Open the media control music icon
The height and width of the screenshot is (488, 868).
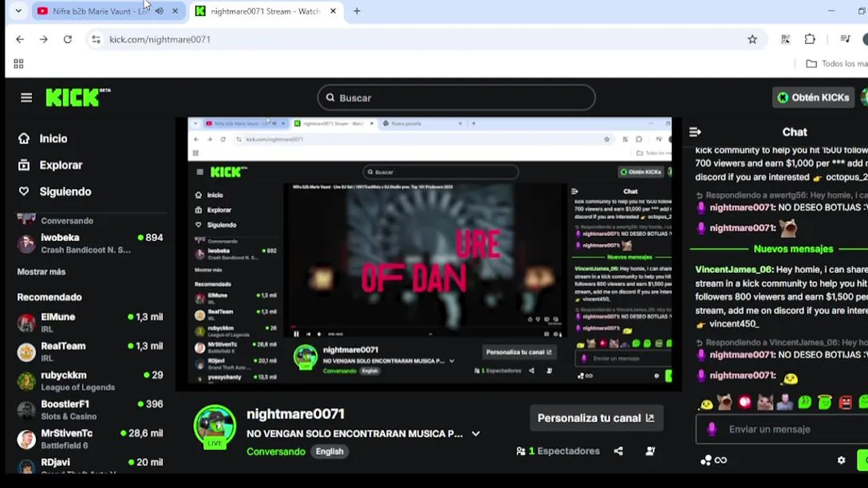point(845,39)
